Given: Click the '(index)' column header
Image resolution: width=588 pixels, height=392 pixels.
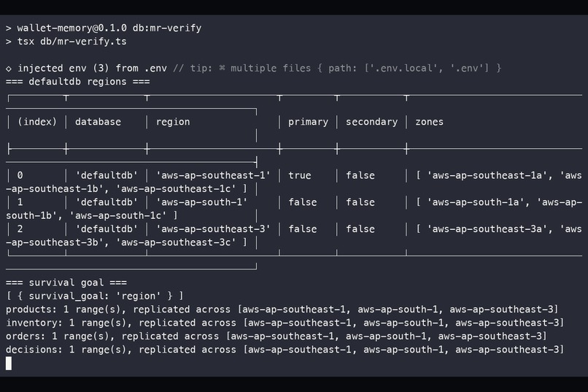Looking at the screenshot, I should 37,122.
